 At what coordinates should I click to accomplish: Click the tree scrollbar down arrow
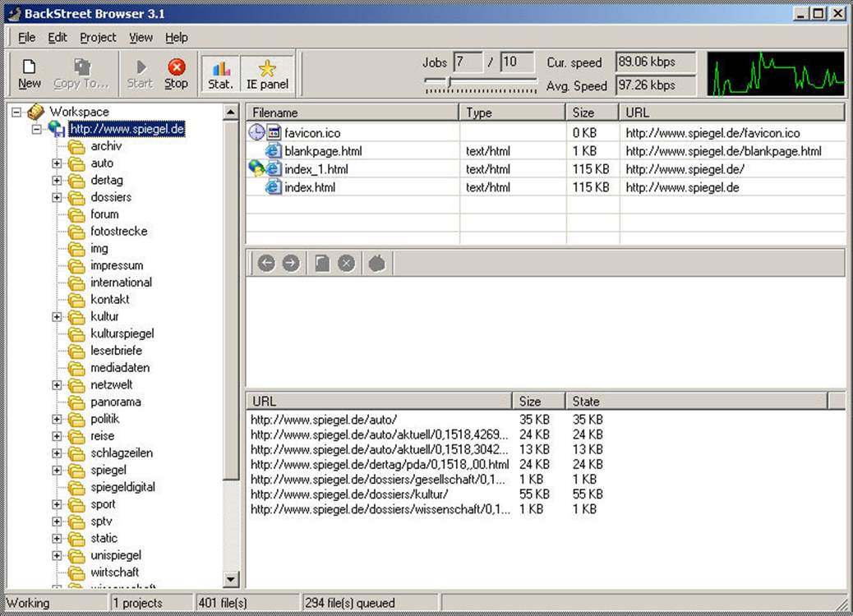[x=231, y=579]
